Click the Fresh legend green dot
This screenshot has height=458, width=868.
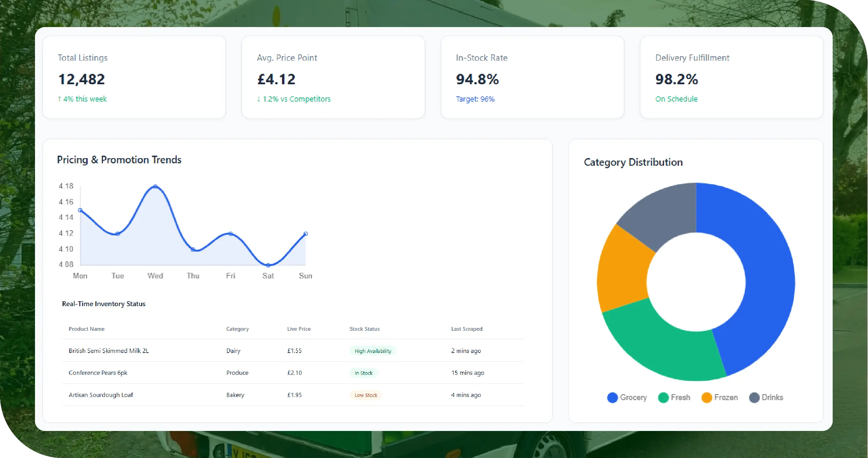tap(663, 397)
